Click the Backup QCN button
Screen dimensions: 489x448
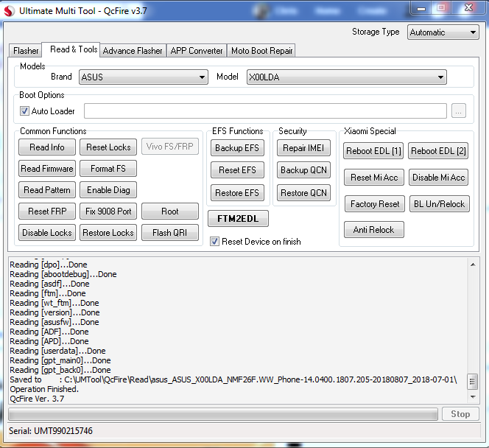(303, 170)
